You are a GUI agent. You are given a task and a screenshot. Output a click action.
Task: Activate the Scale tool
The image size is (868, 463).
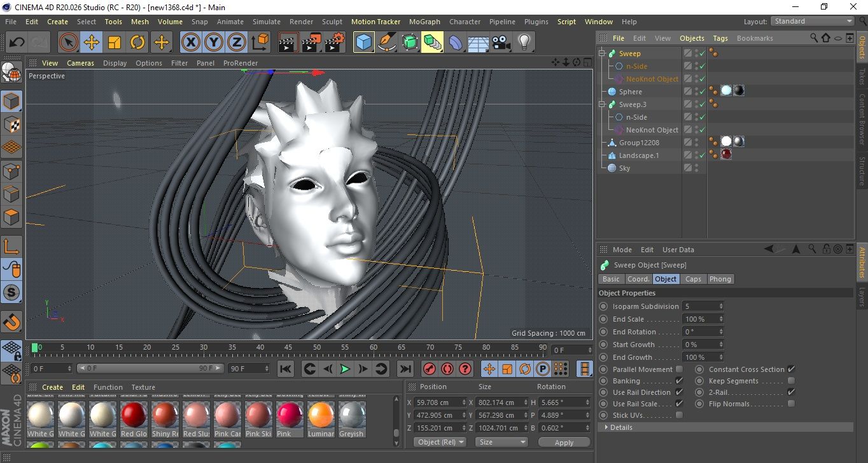click(x=115, y=43)
